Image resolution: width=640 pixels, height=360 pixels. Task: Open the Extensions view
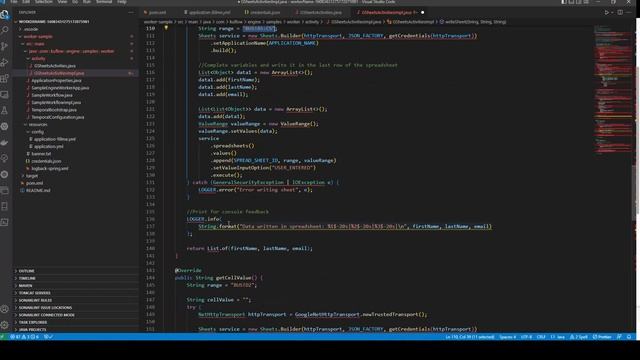(x=5, y=78)
